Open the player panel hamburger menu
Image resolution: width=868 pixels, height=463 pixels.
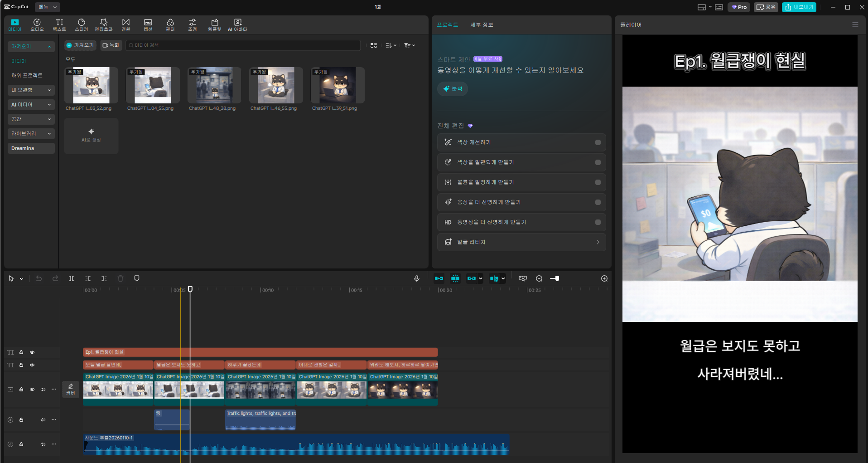coord(855,25)
